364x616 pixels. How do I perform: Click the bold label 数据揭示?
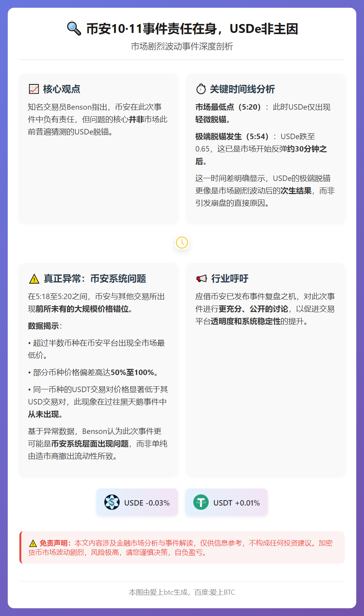[43, 326]
